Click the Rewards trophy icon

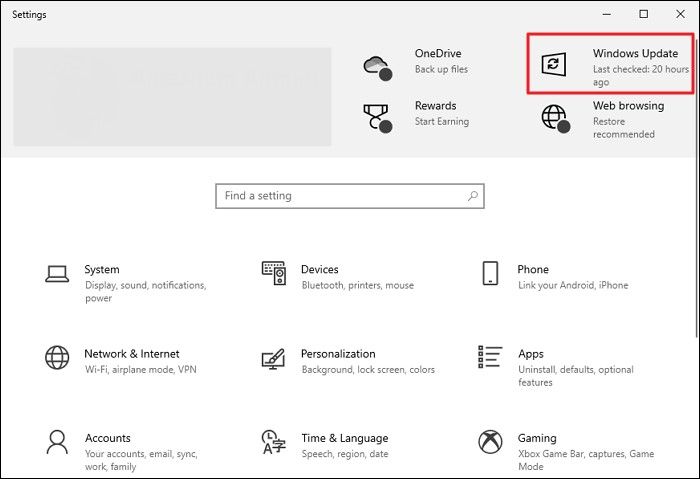(376, 117)
